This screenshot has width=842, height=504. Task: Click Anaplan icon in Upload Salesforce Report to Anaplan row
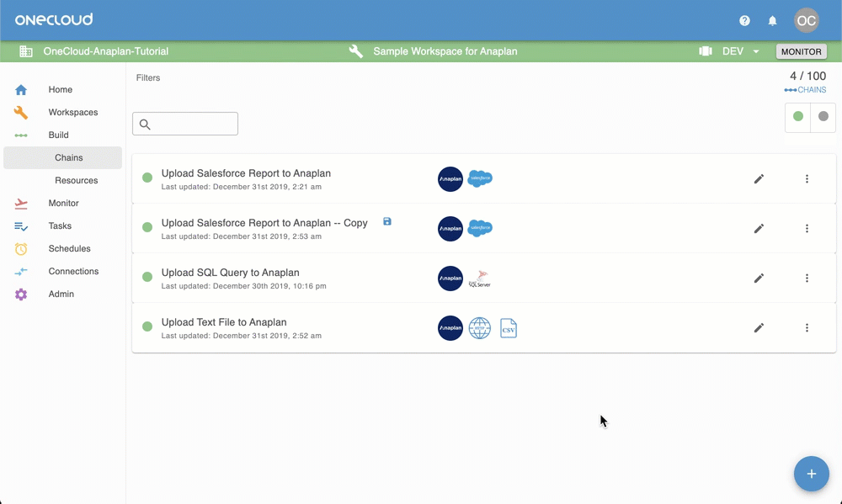coord(450,179)
